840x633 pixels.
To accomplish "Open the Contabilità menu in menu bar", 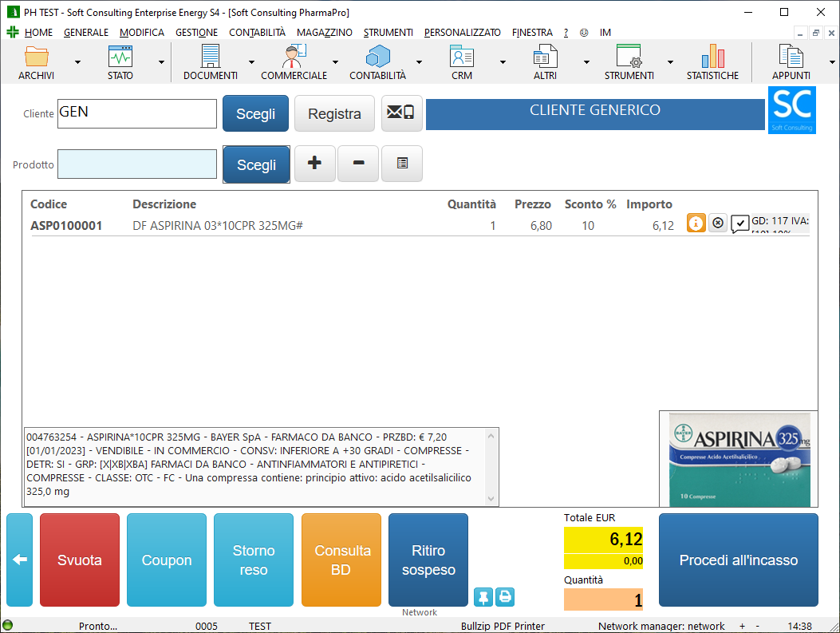I will point(257,33).
